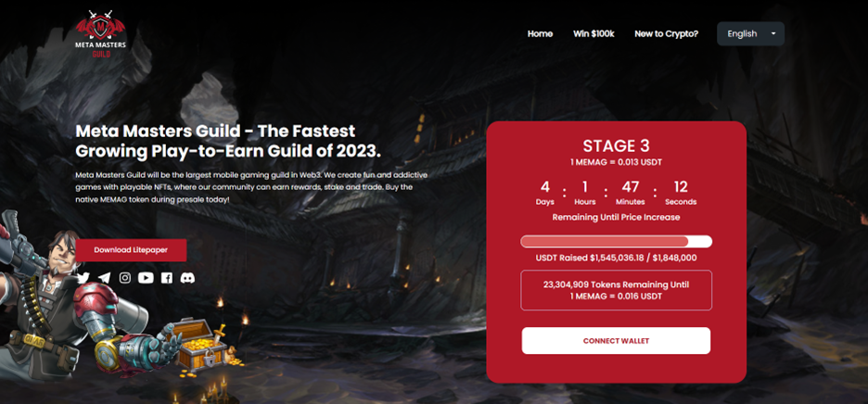Open the Instagram social icon
The image size is (868, 404).
pos(125,278)
